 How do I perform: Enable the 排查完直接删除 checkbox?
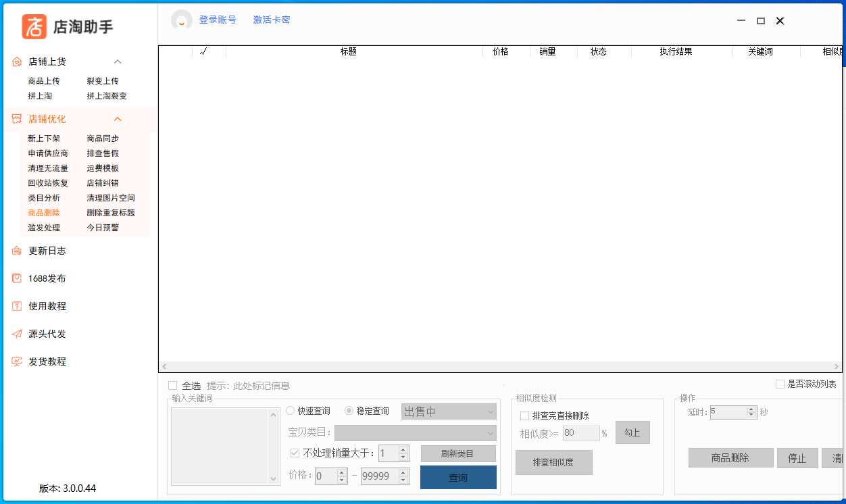(524, 415)
